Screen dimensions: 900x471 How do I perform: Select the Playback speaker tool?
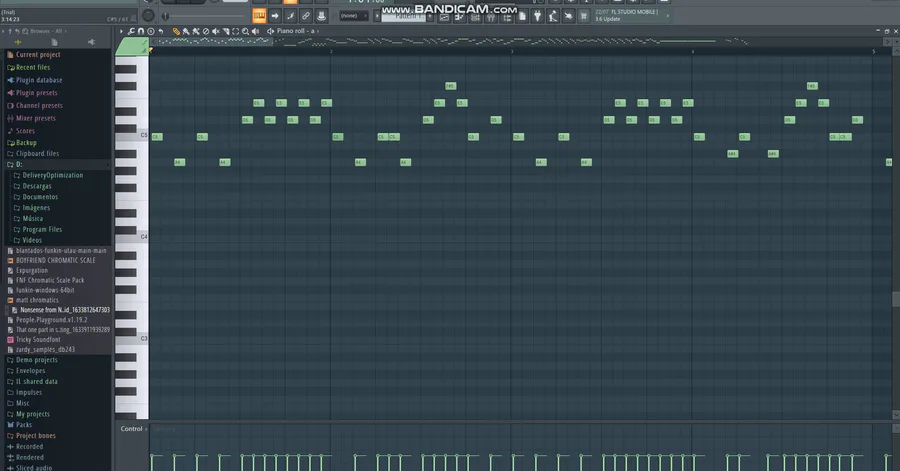255,31
